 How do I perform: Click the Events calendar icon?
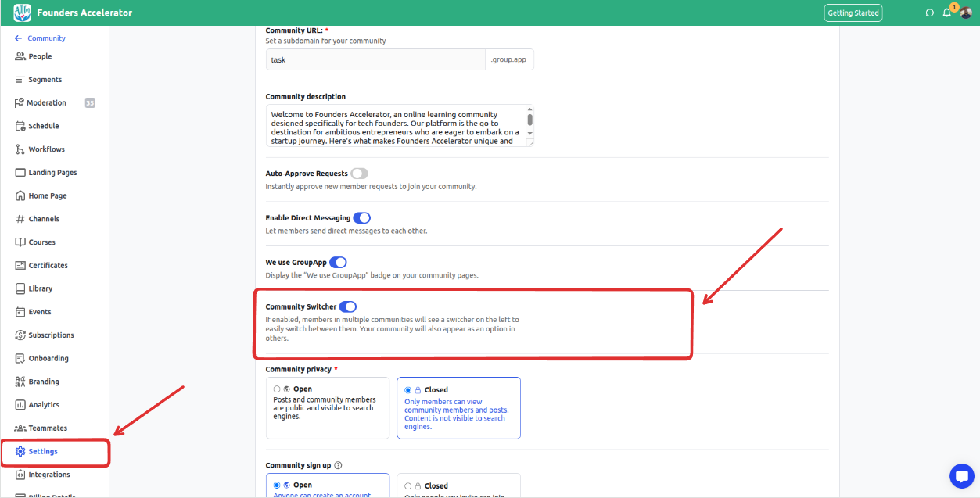click(20, 312)
